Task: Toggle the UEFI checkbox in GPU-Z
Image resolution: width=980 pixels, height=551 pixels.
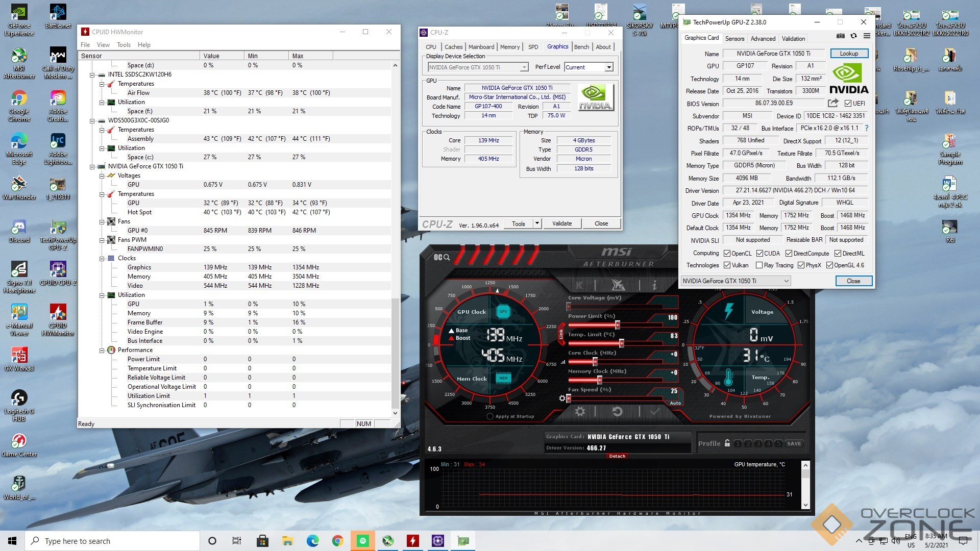Action: point(848,104)
